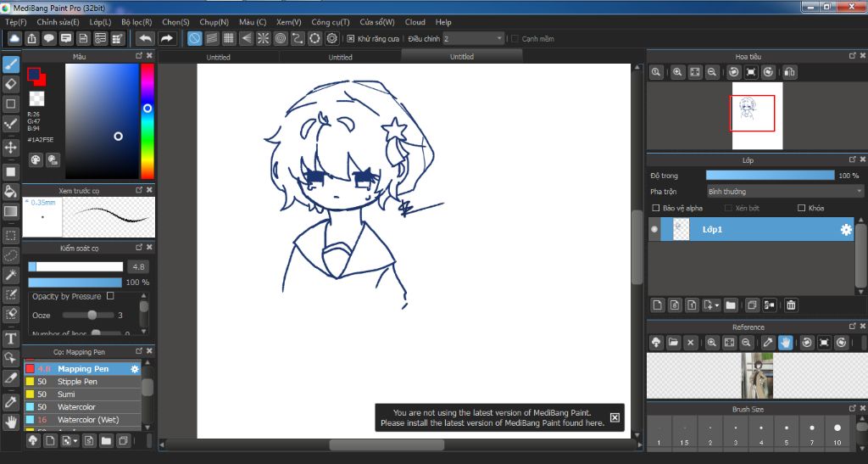Open image file in Reference panel
Screen dimensions: 868x464
(673, 343)
